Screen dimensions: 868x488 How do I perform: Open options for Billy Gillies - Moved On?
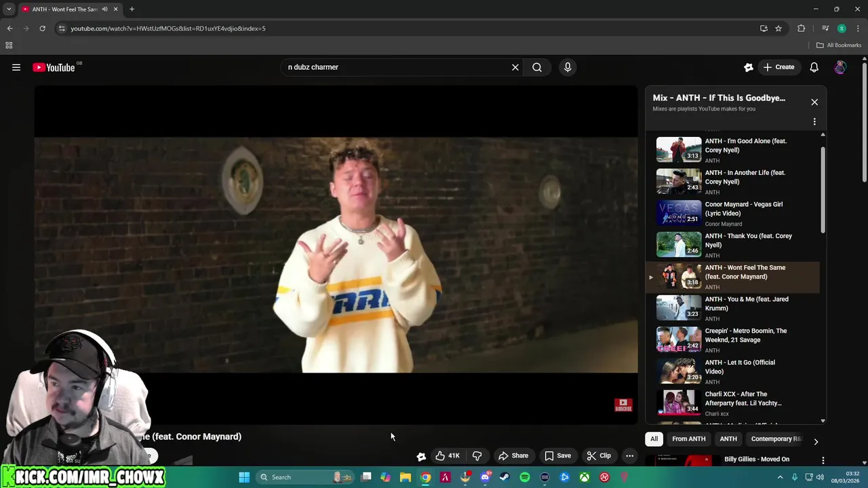823,460
